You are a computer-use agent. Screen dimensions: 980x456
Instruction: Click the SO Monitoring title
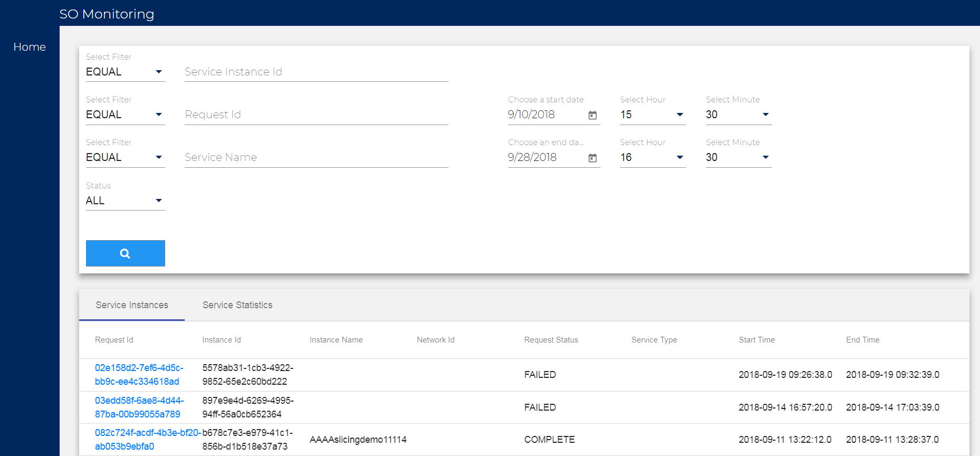[x=107, y=14]
